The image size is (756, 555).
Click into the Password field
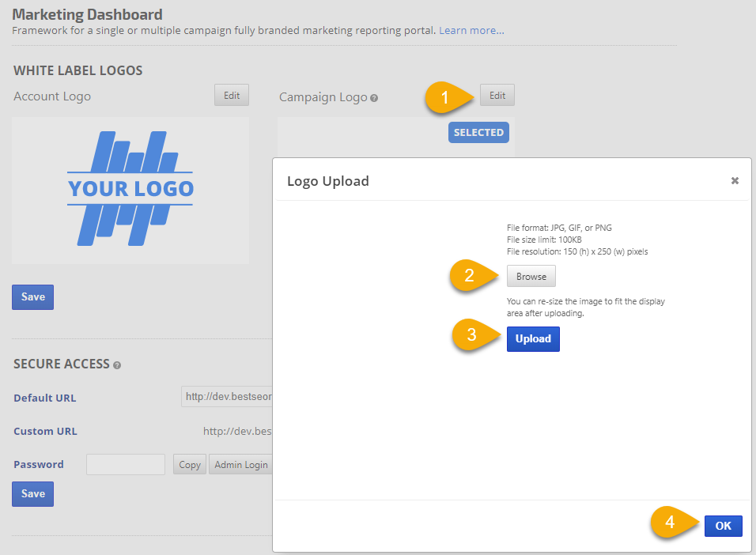pyautogui.click(x=126, y=465)
